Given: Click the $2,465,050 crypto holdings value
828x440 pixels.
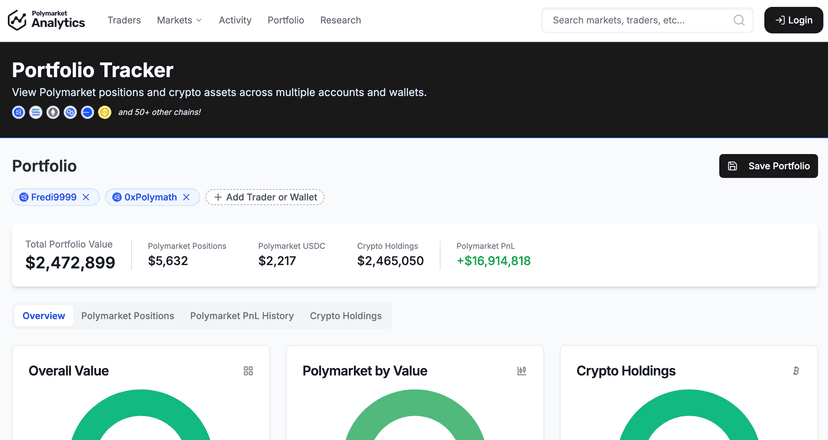Looking at the screenshot, I should pyautogui.click(x=390, y=261).
